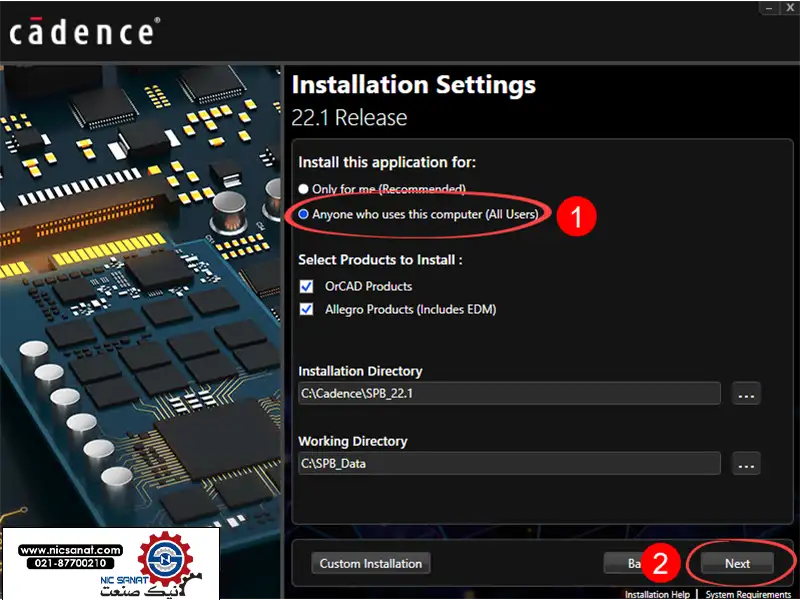Proceed by clicking the Next button

(737, 563)
